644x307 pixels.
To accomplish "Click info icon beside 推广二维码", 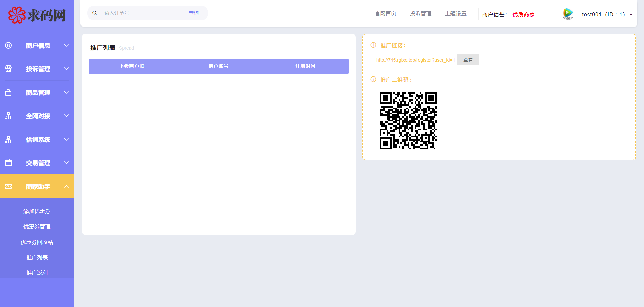I will (373, 79).
